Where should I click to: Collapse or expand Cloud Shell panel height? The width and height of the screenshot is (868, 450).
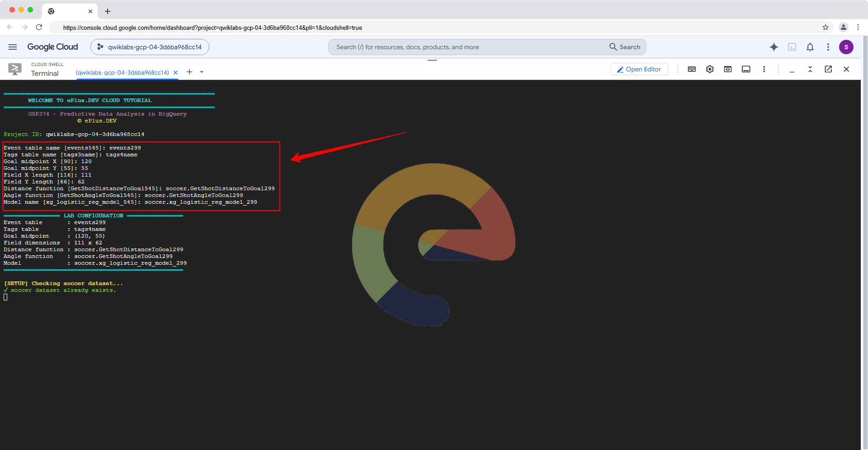point(810,69)
